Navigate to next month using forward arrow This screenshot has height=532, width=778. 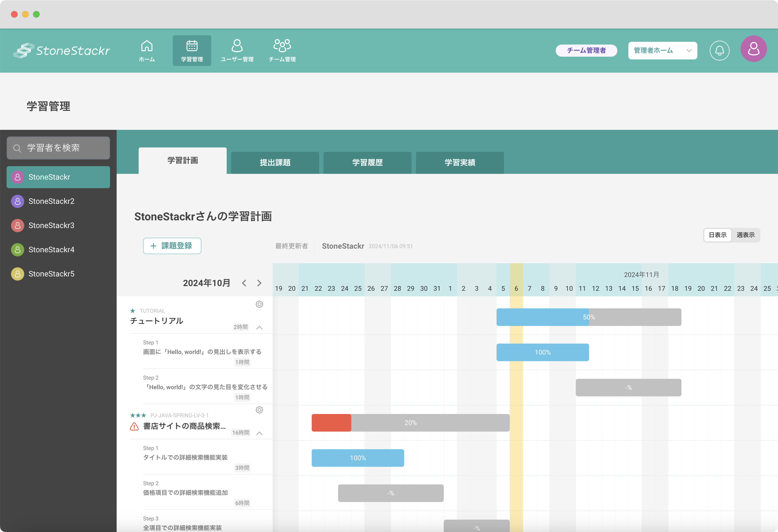pos(258,283)
